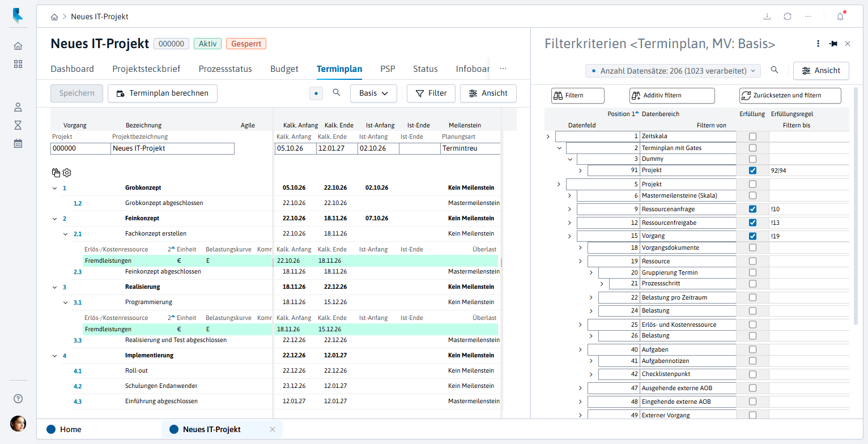
Task: Open the apps grid icon in sidebar
Action: [18, 64]
